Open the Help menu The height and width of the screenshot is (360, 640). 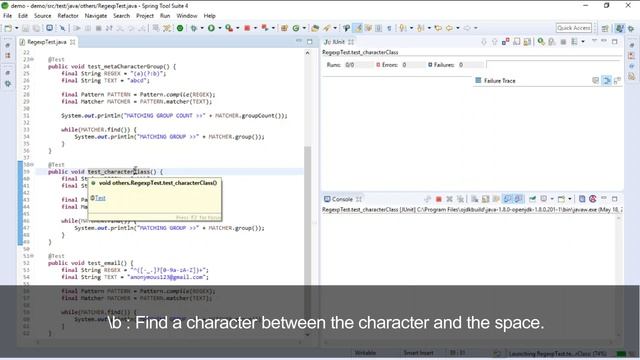(x=209, y=16)
